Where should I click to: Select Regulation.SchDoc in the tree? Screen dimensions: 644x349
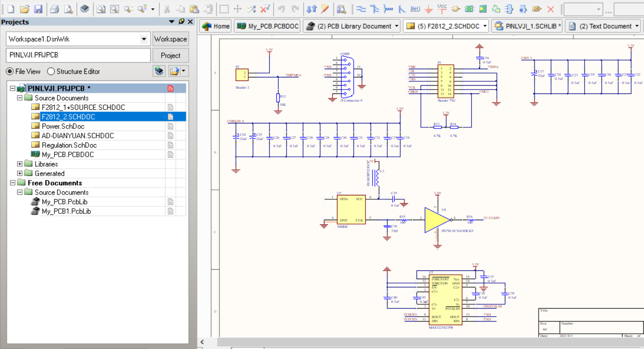tap(69, 145)
